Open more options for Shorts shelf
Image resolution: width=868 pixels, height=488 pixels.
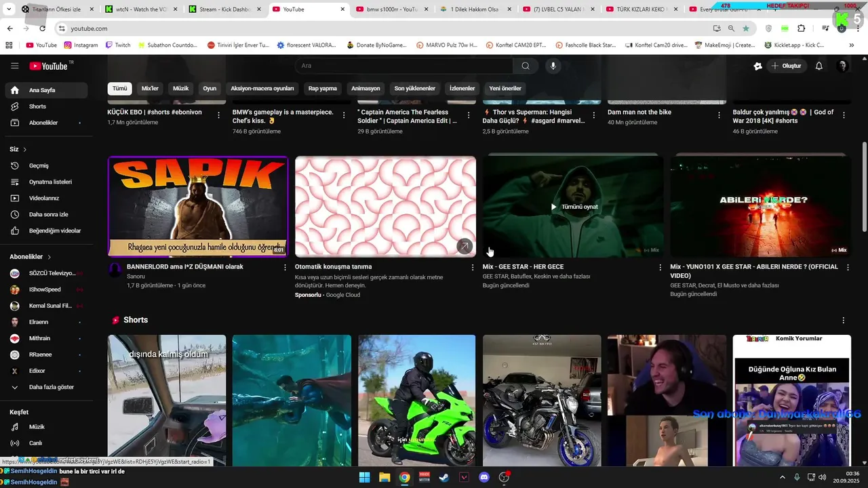(x=844, y=320)
